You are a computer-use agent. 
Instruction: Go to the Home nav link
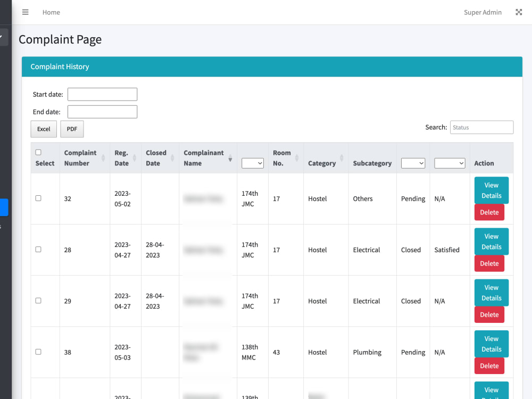pyautogui.click(x=51, y=12)
